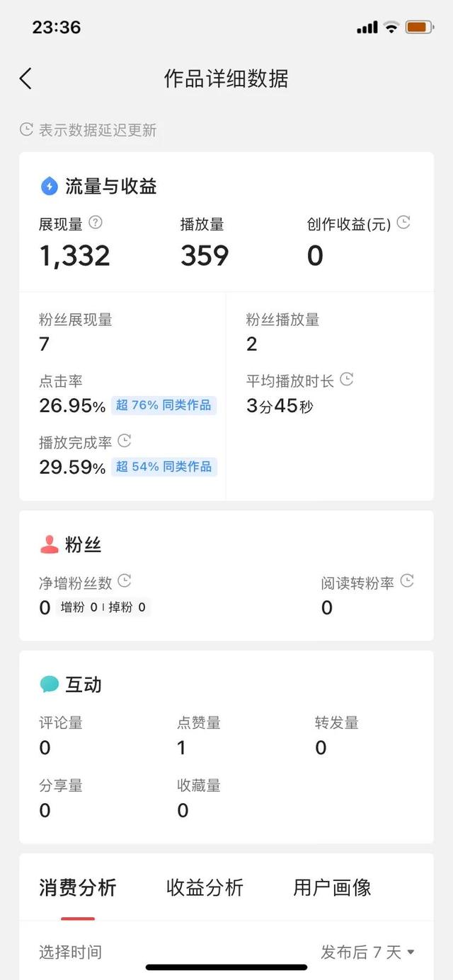Image resolution: width=453 pixels, height=980 pixels.
Task: Tap the clock icon beside 平均播放时长
Action: click(x=347, y=380)
